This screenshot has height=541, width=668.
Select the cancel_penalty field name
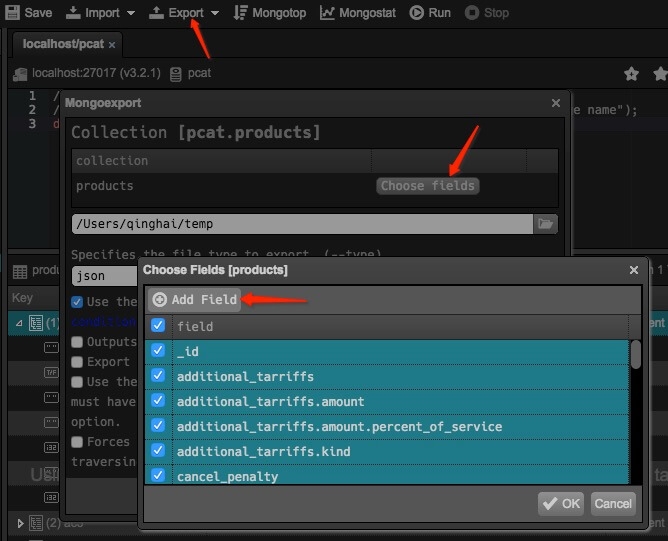(x=227, y=477)
